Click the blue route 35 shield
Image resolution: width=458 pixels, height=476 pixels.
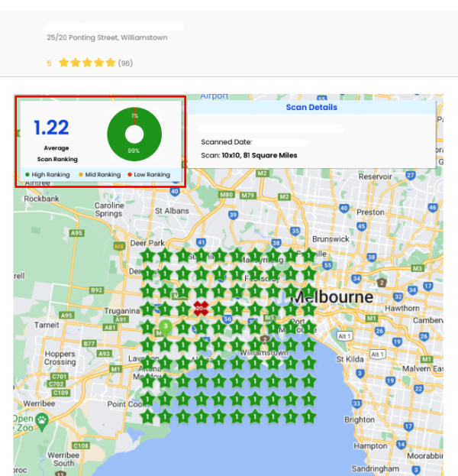(x=295, y=232)
